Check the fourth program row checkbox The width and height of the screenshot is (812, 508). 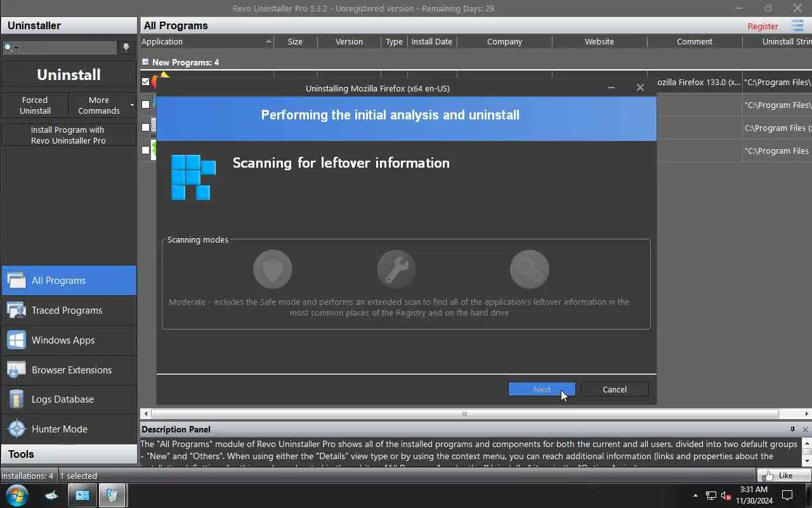[145, 150]
